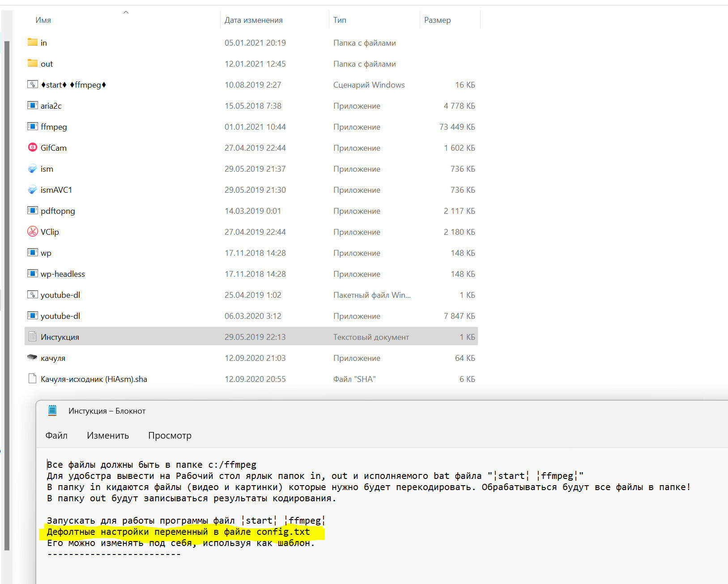
Task: Select the VClip scissors icon
Action: (32, 231)
